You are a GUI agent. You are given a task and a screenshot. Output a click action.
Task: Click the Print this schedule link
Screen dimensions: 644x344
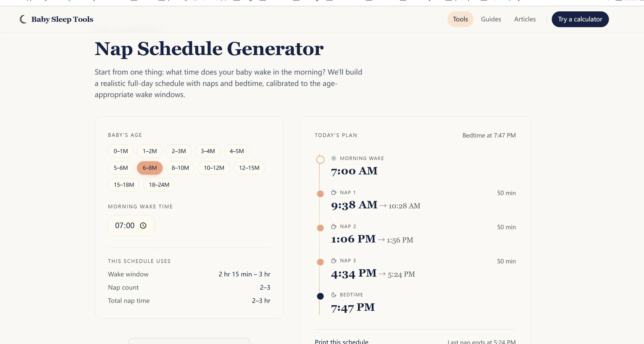pos(341,341)
